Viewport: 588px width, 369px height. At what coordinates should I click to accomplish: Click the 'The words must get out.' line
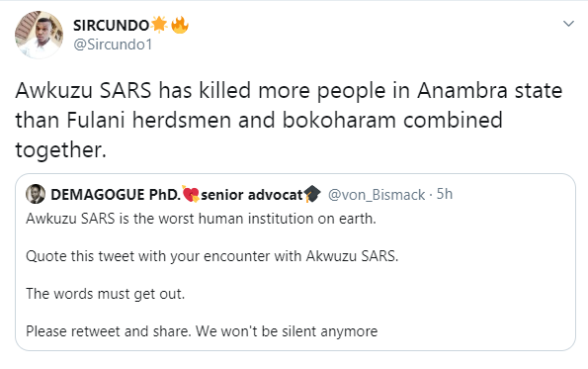[x=106, y=294]
